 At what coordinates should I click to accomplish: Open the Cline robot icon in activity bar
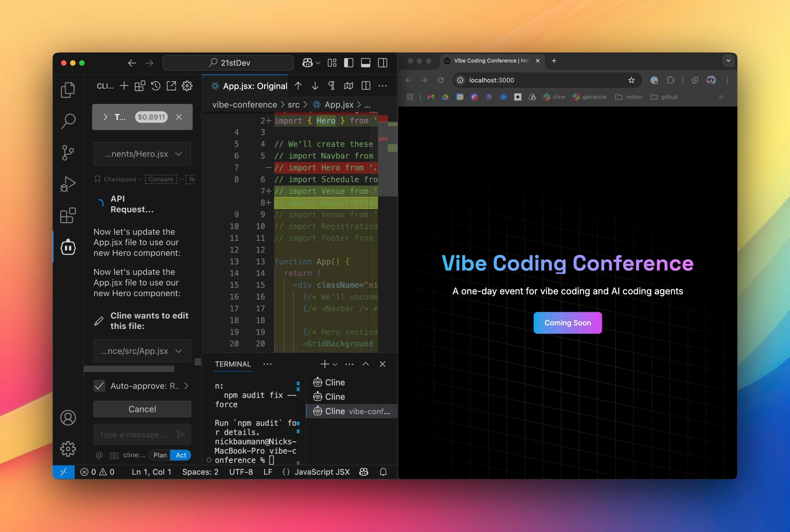tap(68, 247)
